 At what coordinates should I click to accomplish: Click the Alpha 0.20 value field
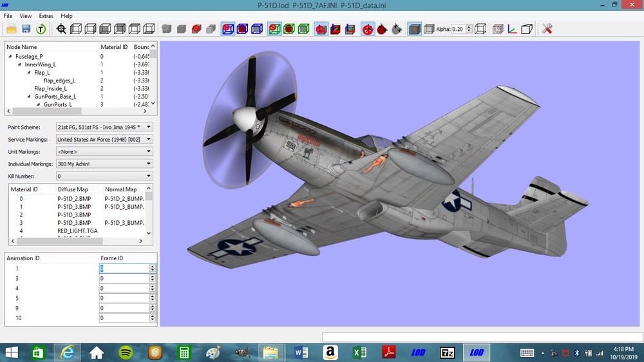[x=459, y=29]
